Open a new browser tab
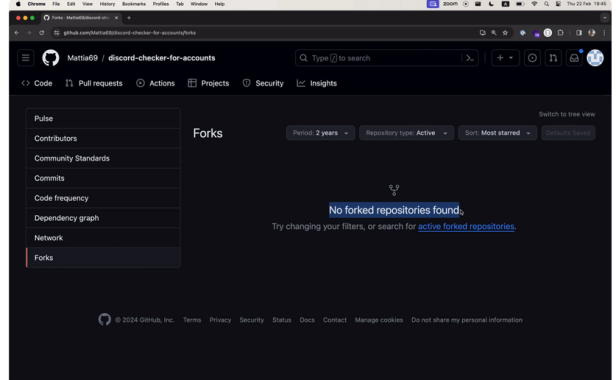The height and width of the screenshot is (380, 616). 129,18
